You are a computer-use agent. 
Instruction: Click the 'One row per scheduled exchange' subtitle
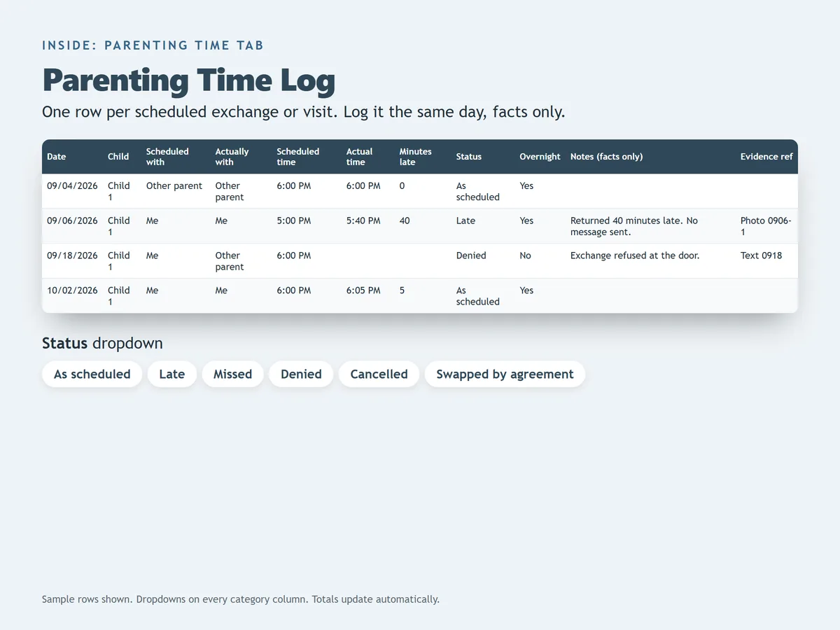[x=303, y=112]
